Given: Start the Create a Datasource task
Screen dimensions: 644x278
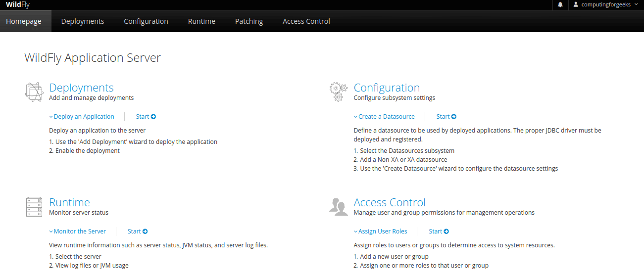Looking at the screenshot, I should [446, 117].
